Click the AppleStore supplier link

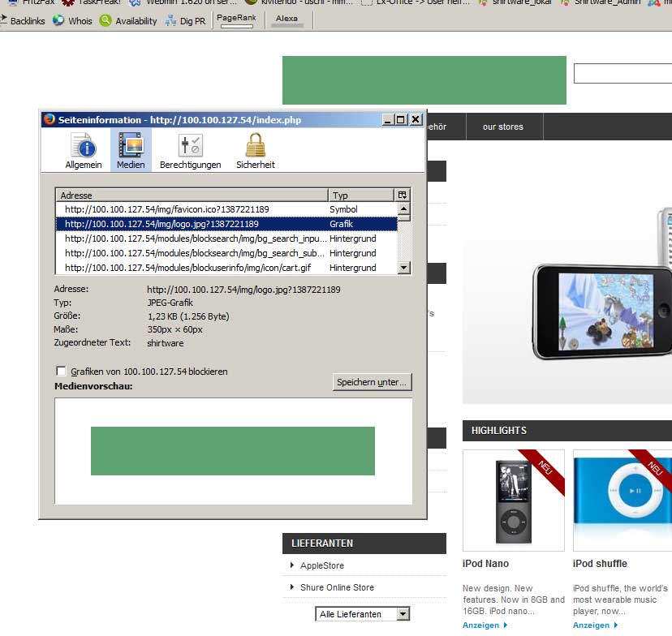(322, 565)
